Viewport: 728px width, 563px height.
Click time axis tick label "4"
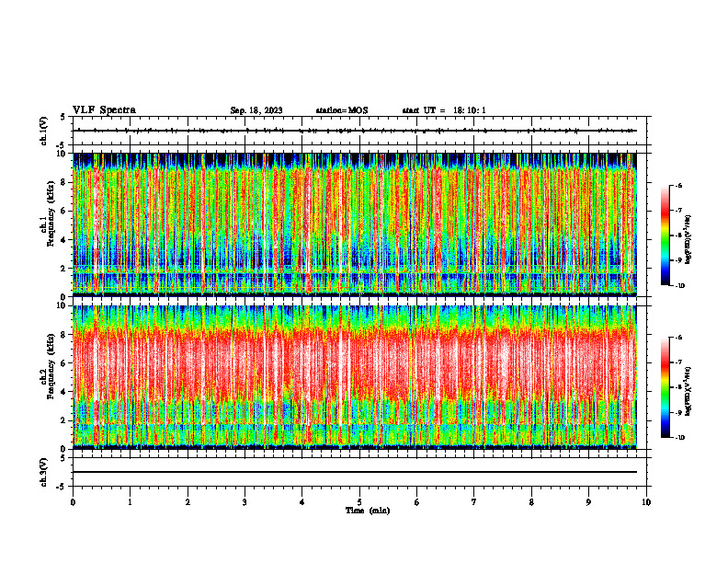point(302,502)
